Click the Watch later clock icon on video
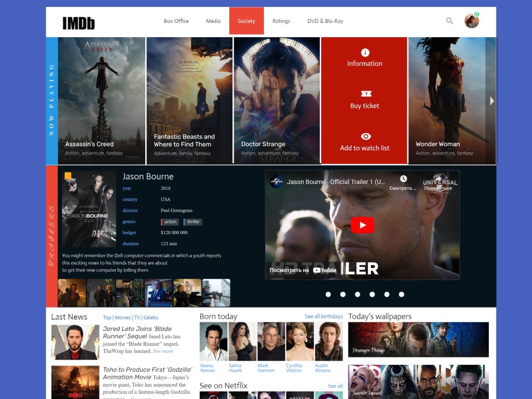This screenshot has width=532, height=399. pos(403,179)
